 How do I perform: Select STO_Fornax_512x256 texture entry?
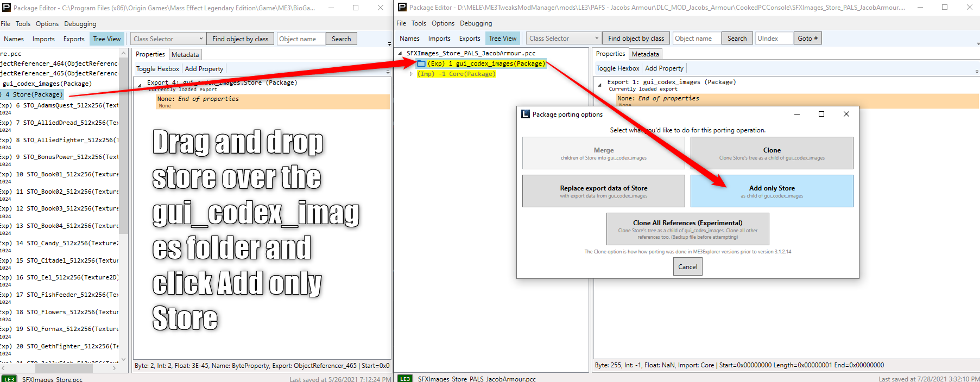(x=60, y=329)
